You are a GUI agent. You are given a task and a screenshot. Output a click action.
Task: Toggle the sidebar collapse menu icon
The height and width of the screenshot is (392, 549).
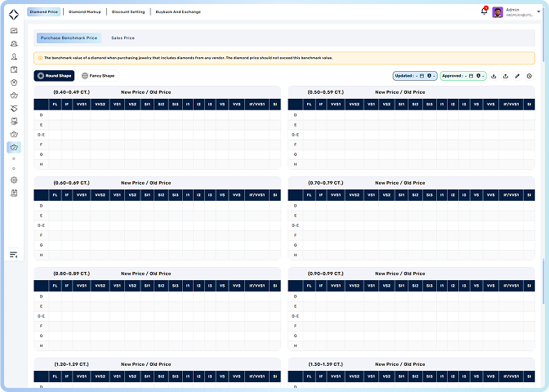(x=14, y=255)
